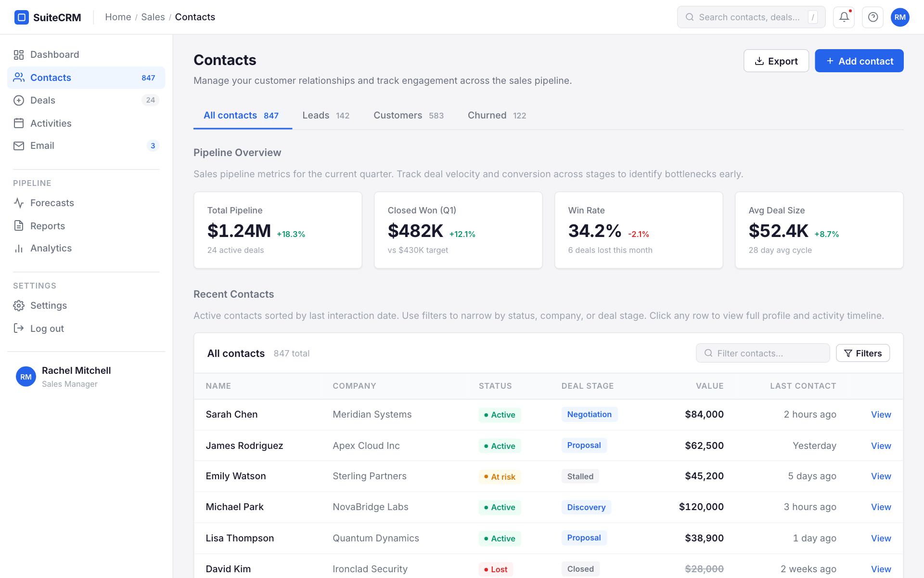Image resolution: width=924 pixels, height=578 pixels.
Task: Open the Filters button in the contacts table
Action: click(x=862, y=353)
